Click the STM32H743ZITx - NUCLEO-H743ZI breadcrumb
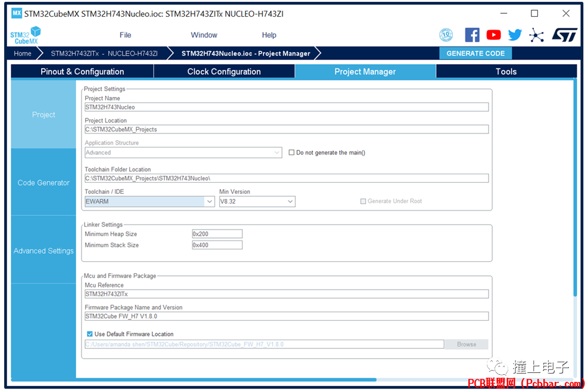This screenshot has width=588, height=392. (104, 54)
